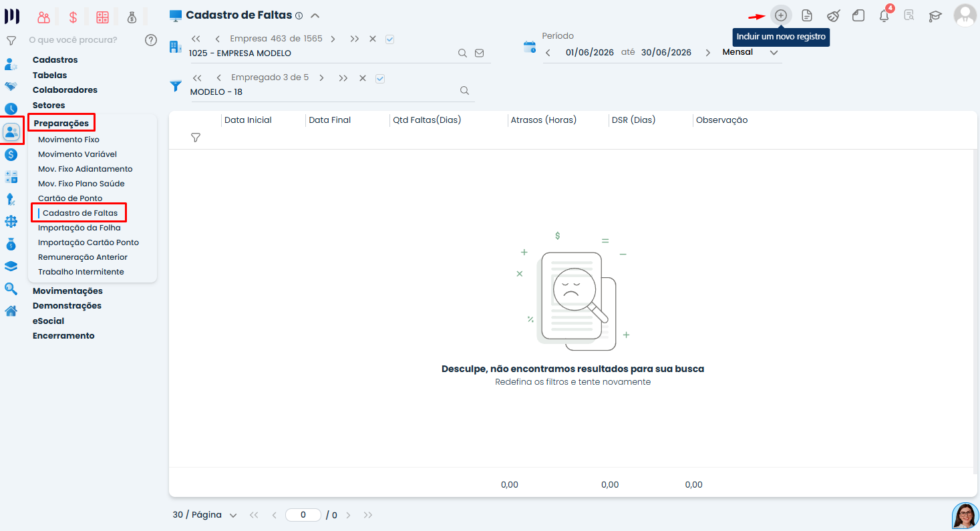The width and height of the screenshot is (980, 531).
Task: Open Remuneração Anterior submenu item
Action: point(83,257)
